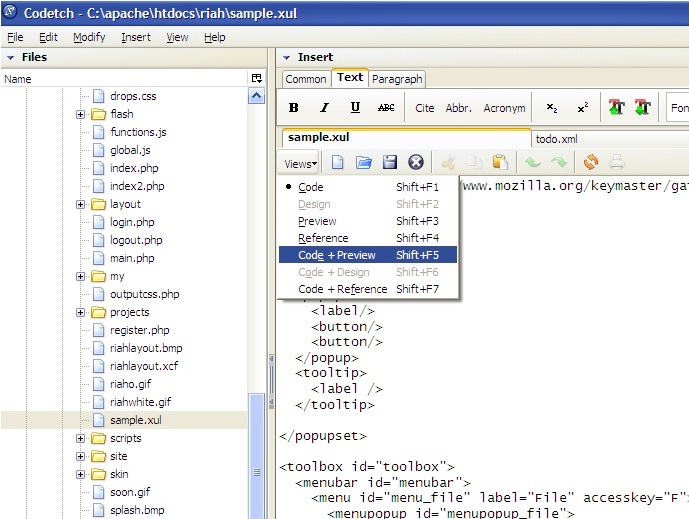Select index.php in the file tree
This screenshot has height=519, width=689.
pos(134,168)
